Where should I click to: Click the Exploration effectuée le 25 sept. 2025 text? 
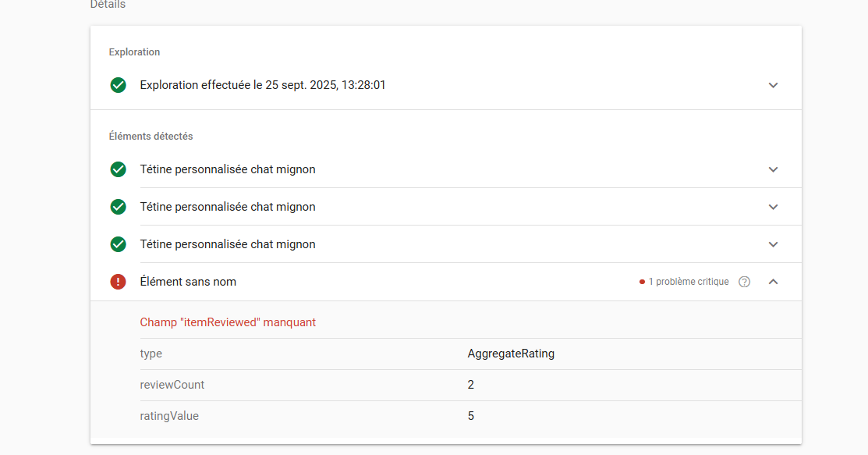coord(263,85)
